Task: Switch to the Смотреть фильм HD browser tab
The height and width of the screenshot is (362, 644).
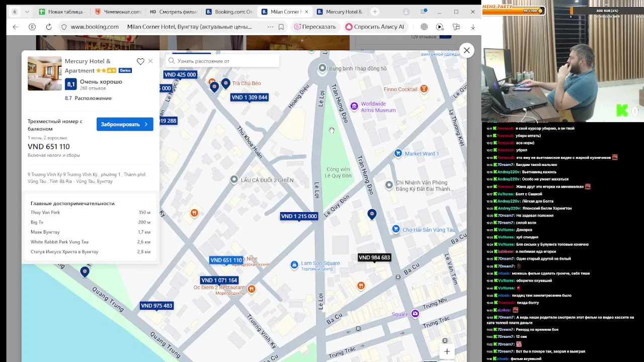Action: tap(174, 12)
